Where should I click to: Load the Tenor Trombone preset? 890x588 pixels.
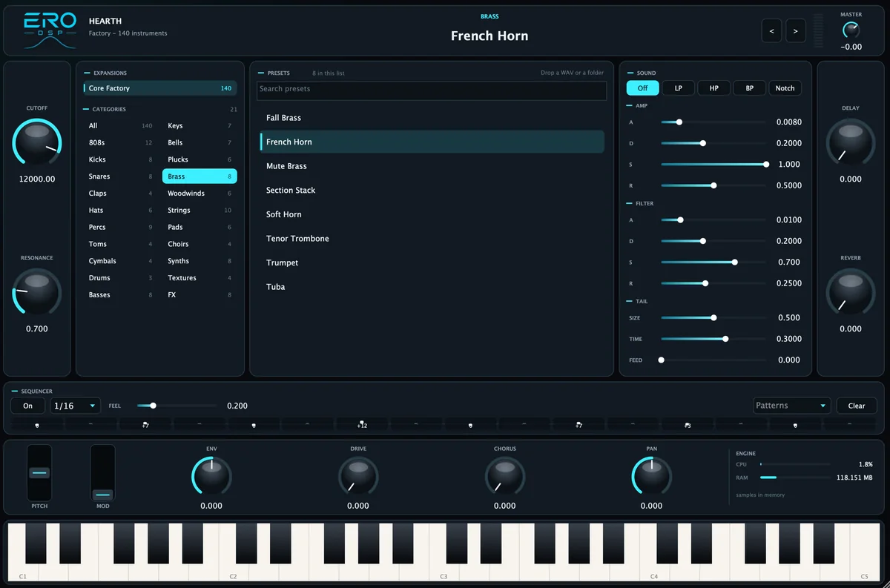tap(432, 239)
